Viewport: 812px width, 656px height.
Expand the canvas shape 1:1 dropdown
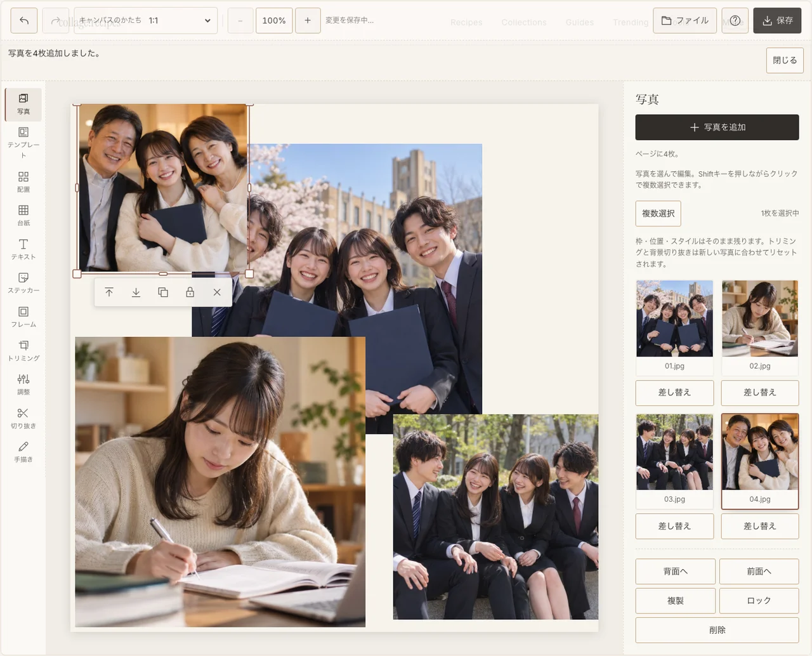pos(146,20)
